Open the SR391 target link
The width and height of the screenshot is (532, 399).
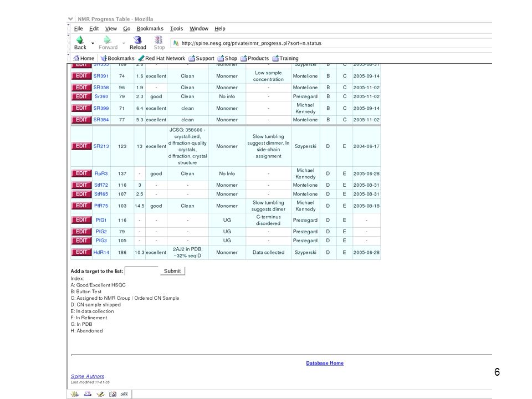click(x=101, y=76)
